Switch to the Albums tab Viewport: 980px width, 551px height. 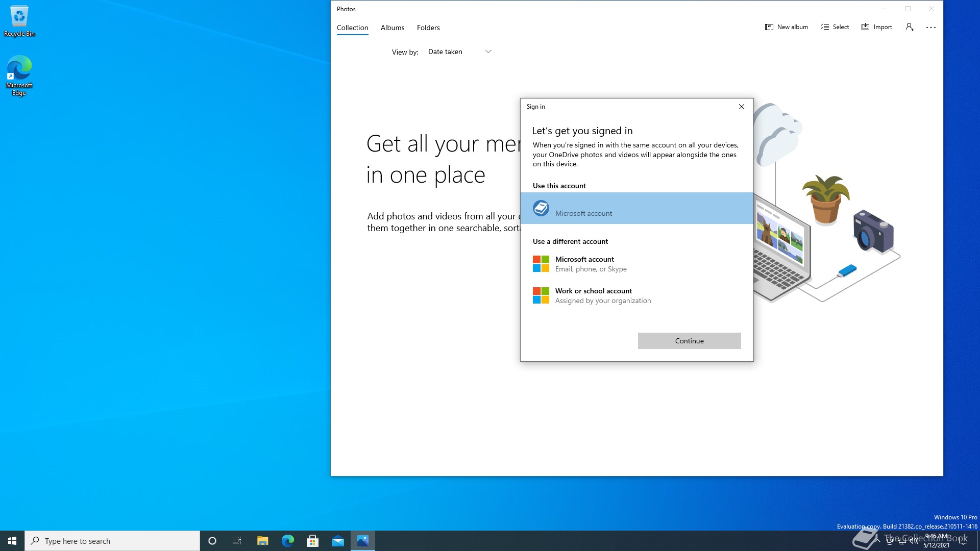point(393,28)
